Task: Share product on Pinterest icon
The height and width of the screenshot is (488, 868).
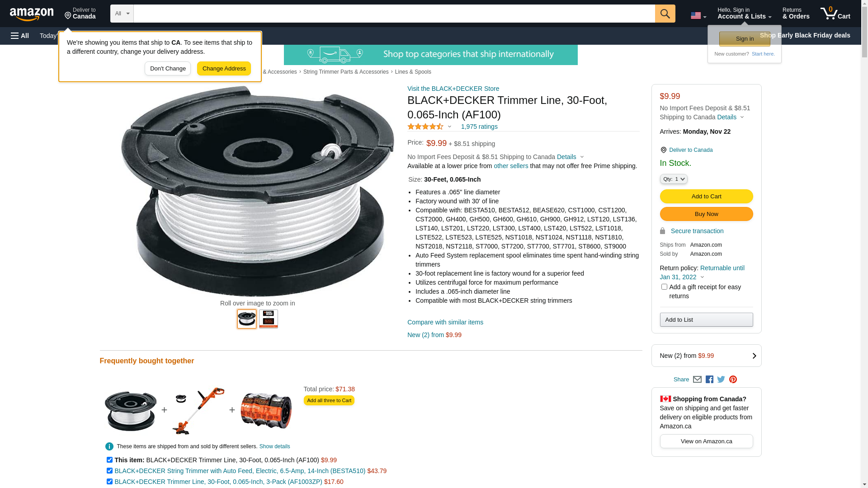Action: 733,380
